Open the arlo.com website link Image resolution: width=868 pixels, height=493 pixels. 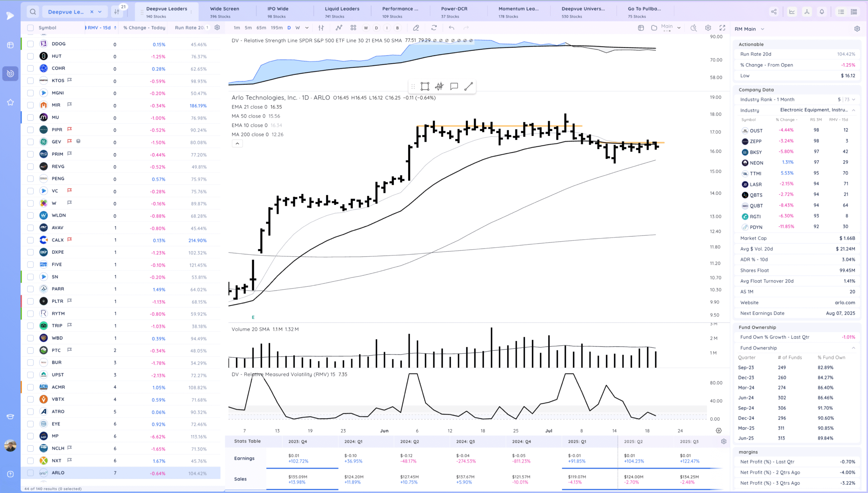[845, 302]
